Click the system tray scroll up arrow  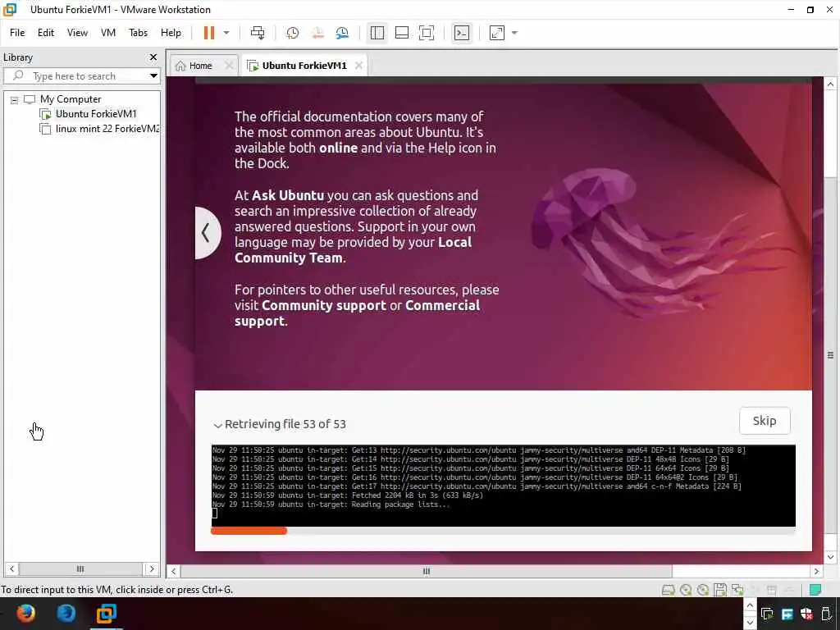tap(750, 605)
